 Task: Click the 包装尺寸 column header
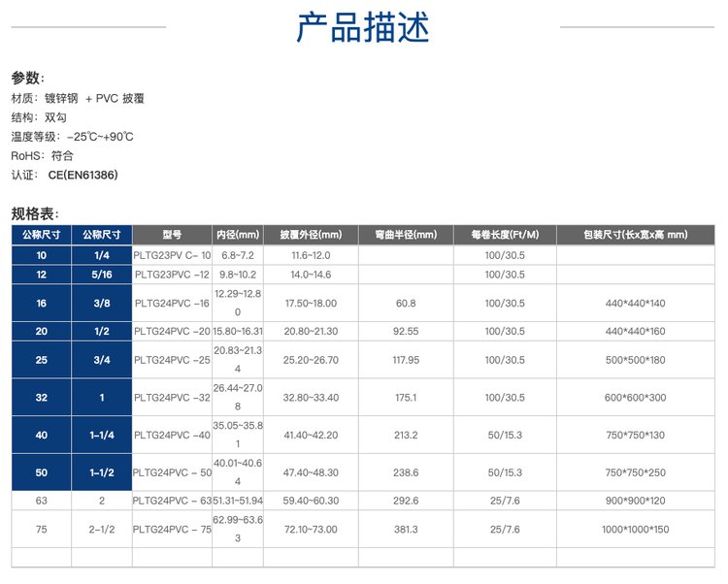(635, 235)
